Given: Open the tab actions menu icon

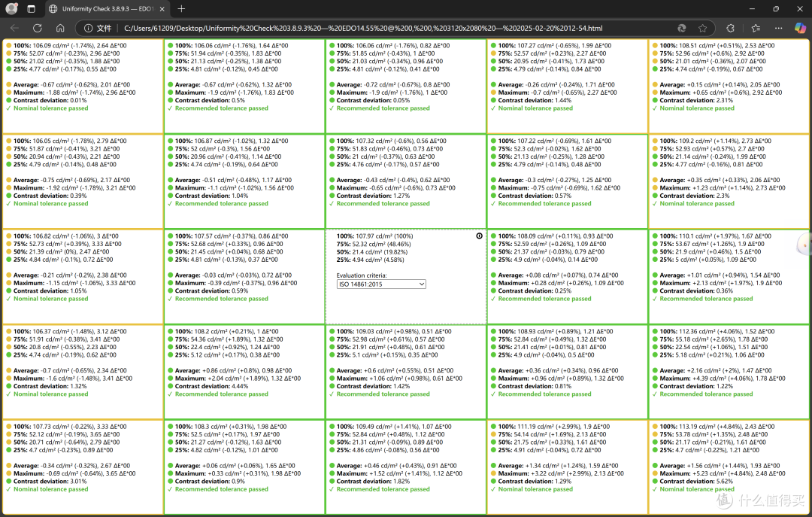Looking at the screenshot, I should 31,9.
